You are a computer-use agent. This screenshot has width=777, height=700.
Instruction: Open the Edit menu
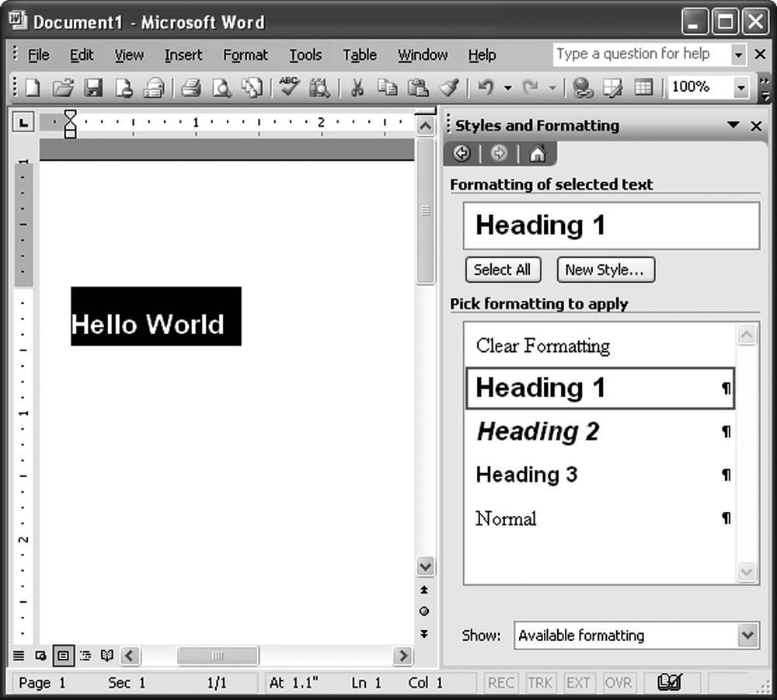click(x=82, y=54)
